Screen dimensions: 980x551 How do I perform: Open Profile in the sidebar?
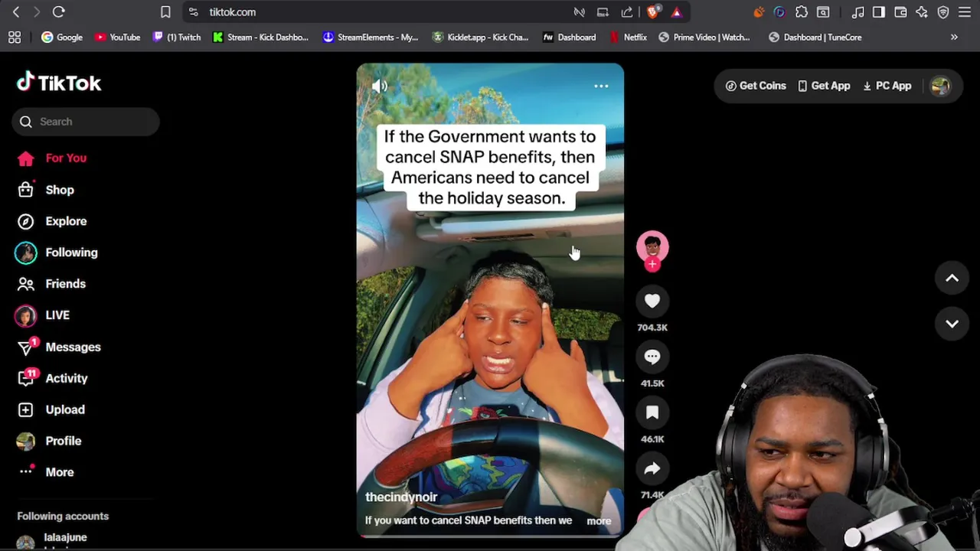coord(50,441)
